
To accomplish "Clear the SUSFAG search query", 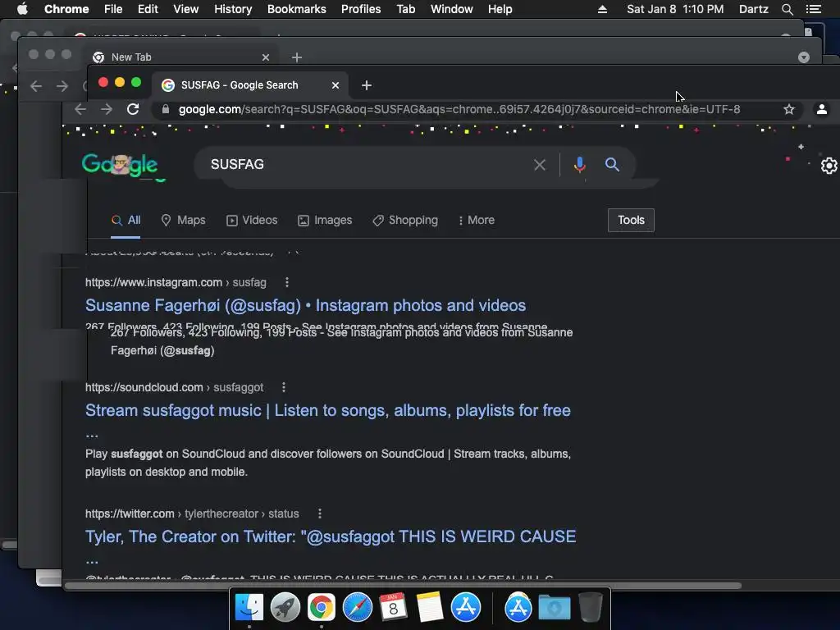I will pyautogui.click(x=540, y=165).
